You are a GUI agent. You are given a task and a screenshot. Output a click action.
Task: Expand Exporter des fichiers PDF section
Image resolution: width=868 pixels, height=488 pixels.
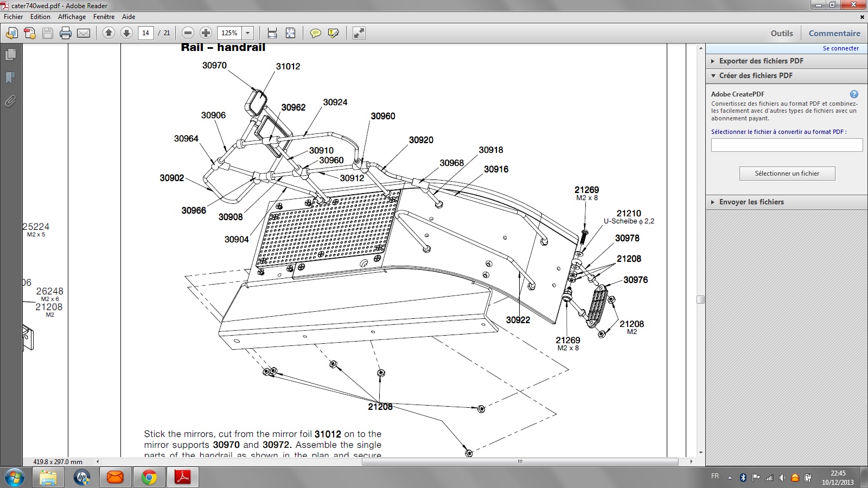761,61
